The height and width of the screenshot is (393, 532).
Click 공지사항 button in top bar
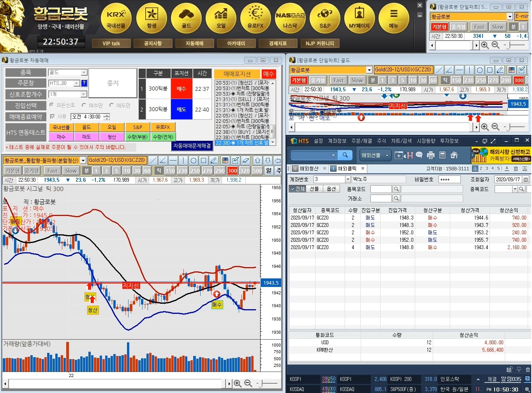(153, 43)
